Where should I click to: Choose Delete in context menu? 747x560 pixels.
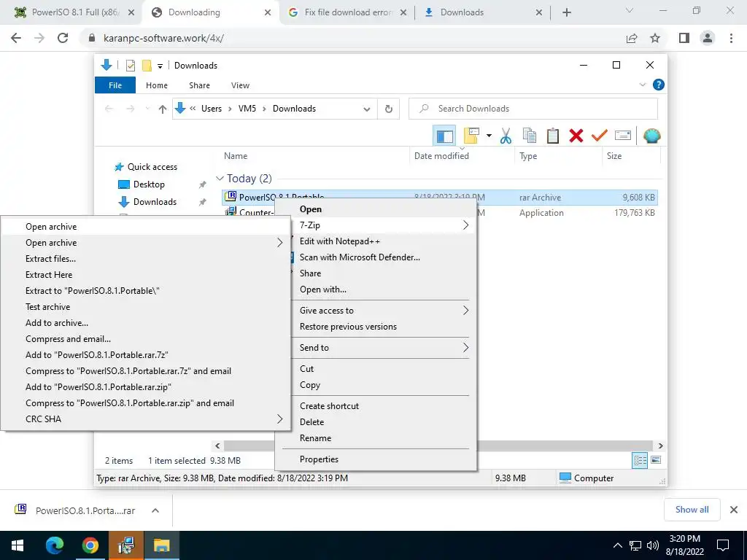point(311,422)
